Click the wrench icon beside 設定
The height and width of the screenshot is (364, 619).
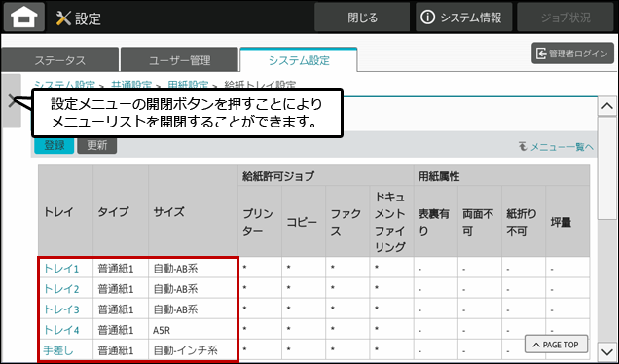click(x=63, y=18)
